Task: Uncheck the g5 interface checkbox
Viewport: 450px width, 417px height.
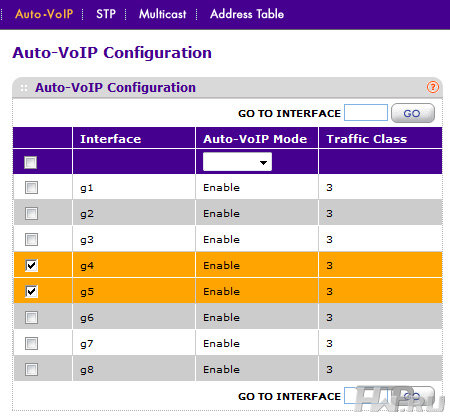Action: point(31,291)
